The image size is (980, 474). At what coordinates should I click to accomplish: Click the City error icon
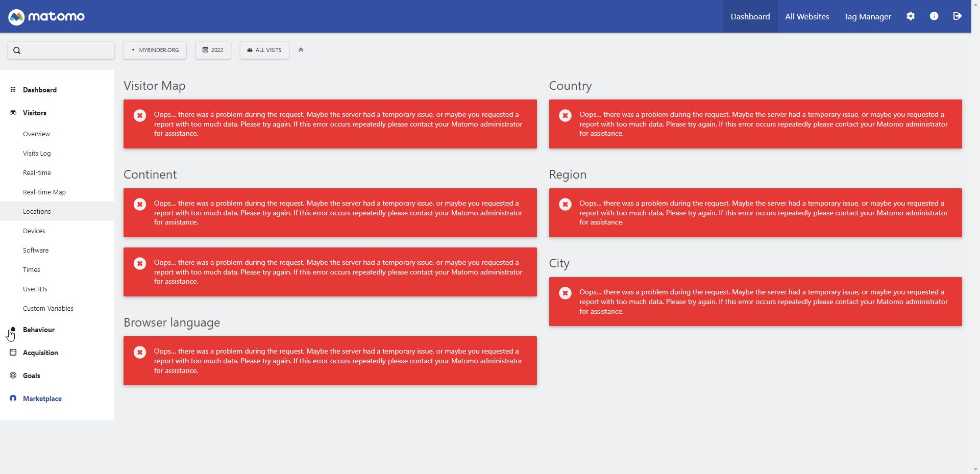[x=565, y=293]
